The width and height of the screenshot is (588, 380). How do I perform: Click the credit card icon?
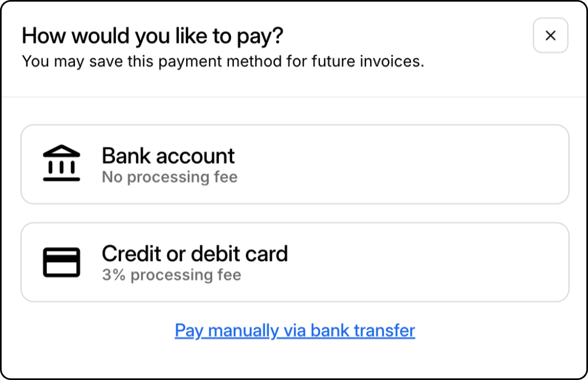[x=61, y=262]
